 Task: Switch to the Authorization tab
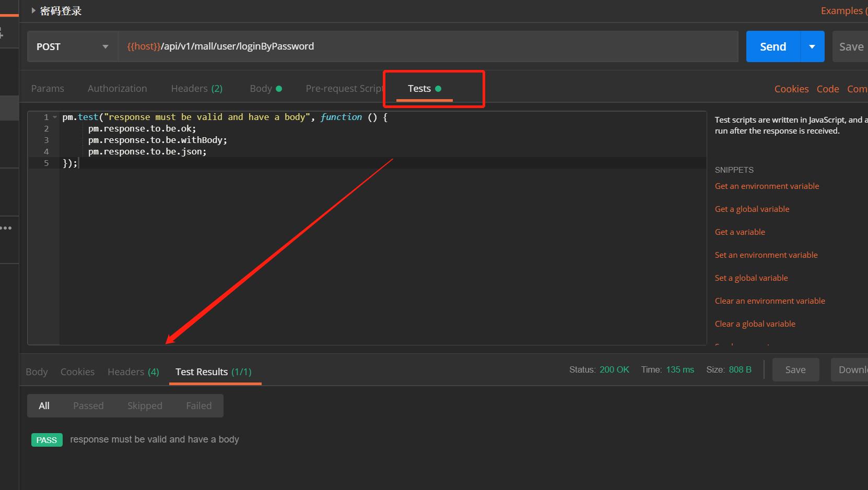(117, 88)
